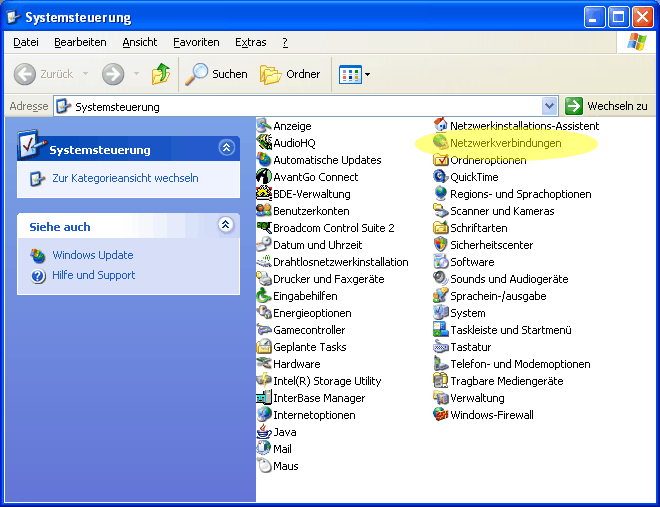Image resolution: width=660 pixels, height=507 pixels.
Task: Open the Java control panel icon
Action: tap(264, 432)
